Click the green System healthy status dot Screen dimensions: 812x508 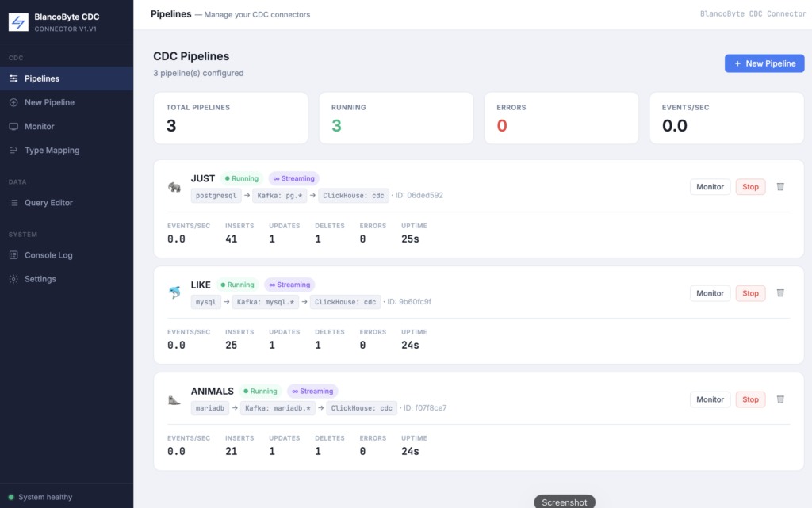tap(11, 497)
